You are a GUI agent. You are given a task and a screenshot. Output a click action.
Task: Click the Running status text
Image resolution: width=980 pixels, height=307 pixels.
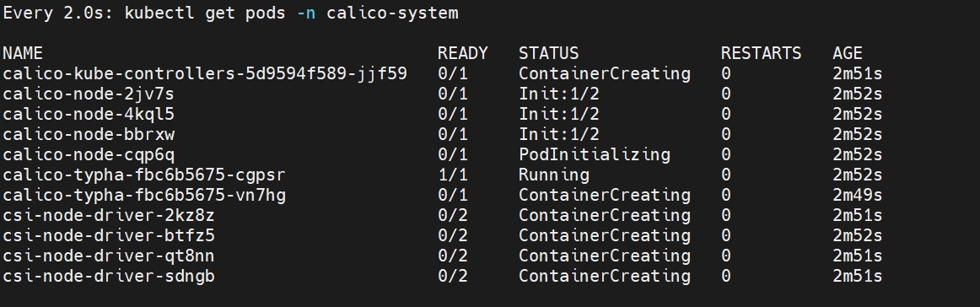pyautogui.click(x=554, y=175)
